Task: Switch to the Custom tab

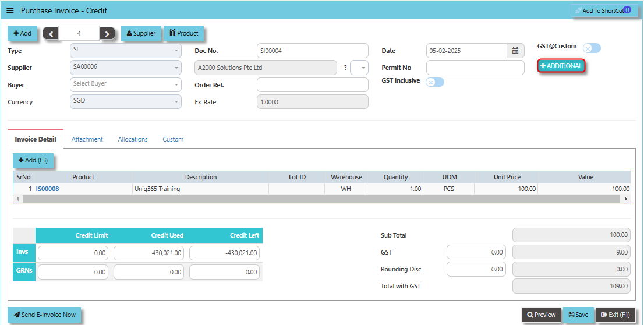Action: 173,139
